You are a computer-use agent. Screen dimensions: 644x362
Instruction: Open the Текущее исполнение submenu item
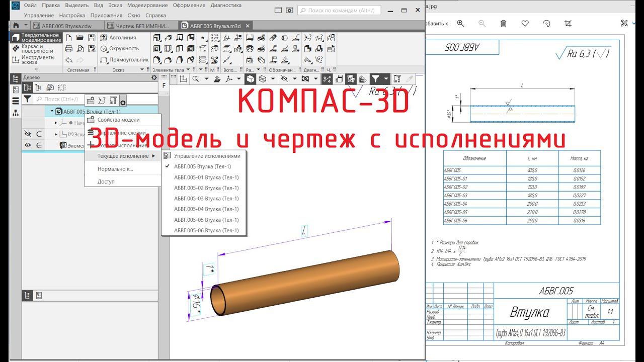(123, 156)
